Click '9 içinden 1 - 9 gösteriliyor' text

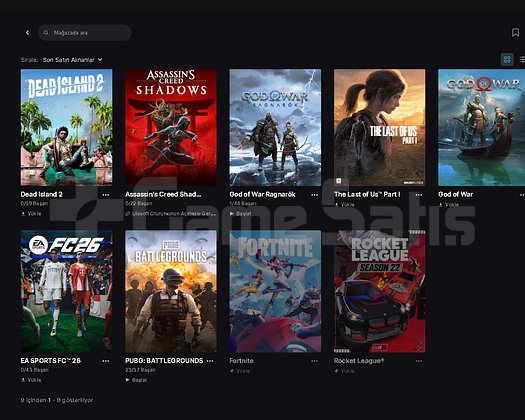57,400
